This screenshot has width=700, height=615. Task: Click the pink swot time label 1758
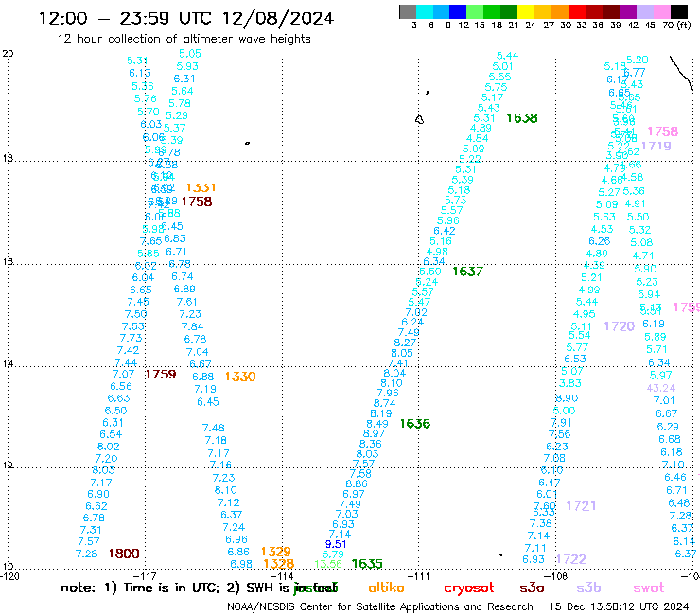point(663,132)
